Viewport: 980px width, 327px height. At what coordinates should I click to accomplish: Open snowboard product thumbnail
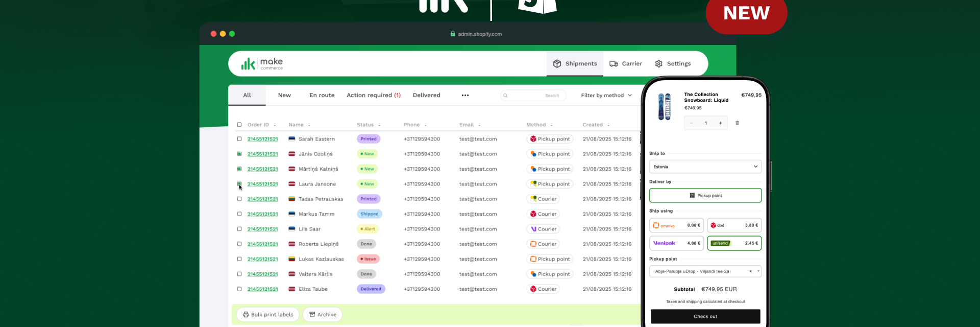665,107
